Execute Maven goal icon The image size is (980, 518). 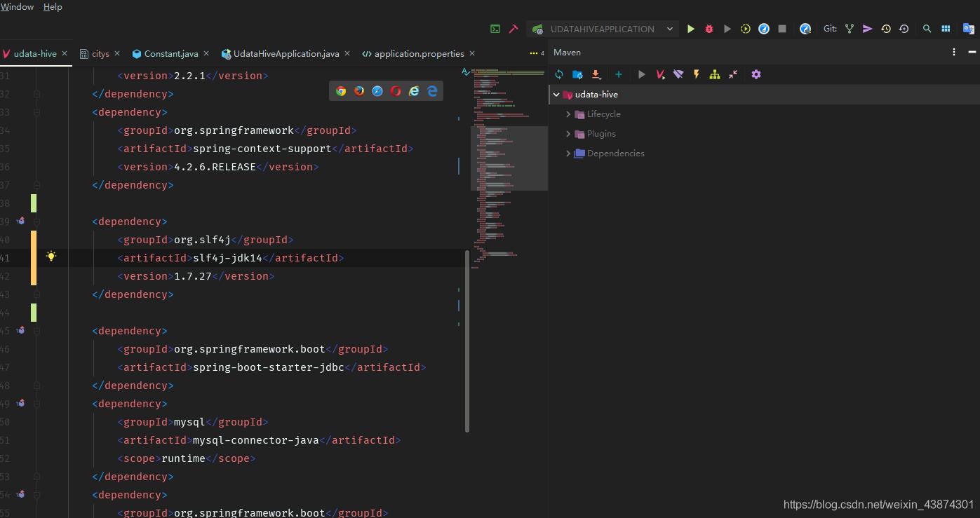pyautogui.click(x=660, y=74)
